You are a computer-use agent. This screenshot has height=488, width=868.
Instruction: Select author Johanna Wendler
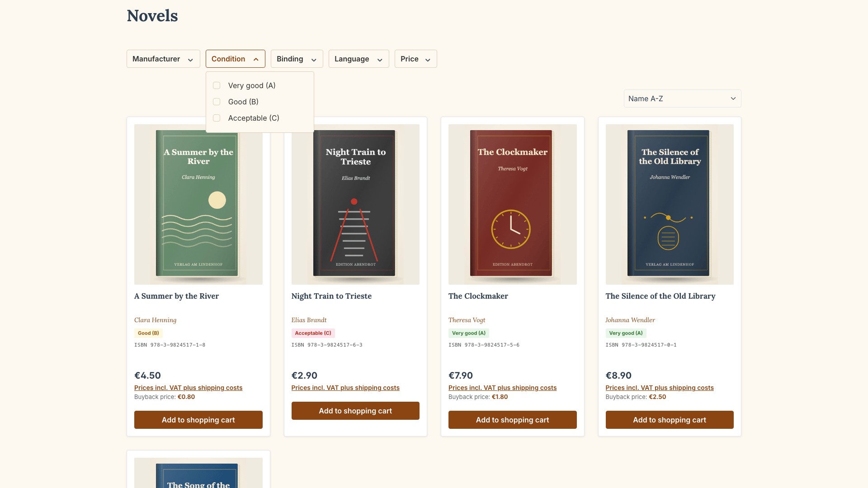click(630, 320)
